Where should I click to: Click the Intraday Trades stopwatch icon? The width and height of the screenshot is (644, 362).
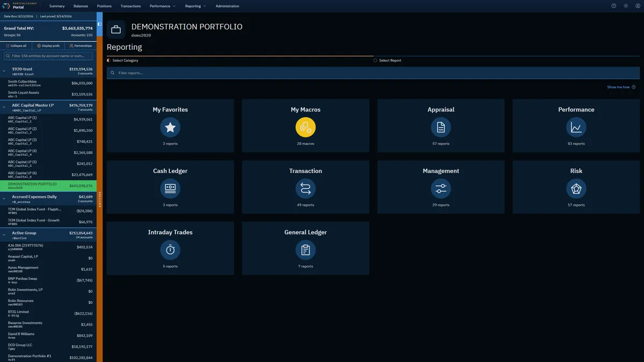(x=170, y=250)
